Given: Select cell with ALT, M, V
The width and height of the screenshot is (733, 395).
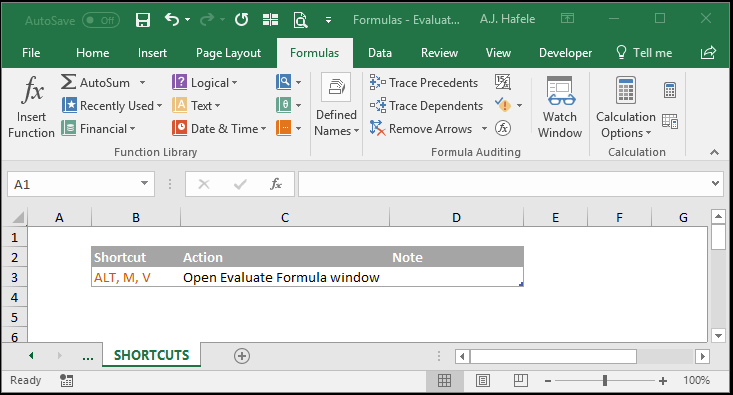Looking at the screenshot, I should 136,277.
